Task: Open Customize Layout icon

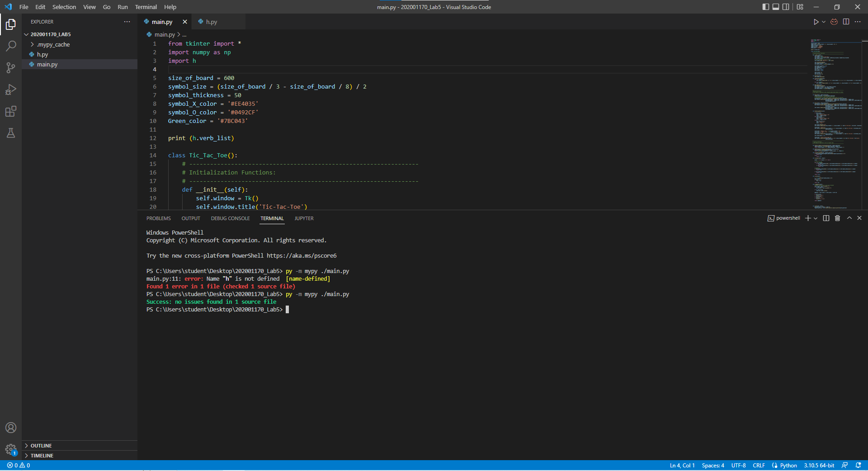Action: coord(800,7)
